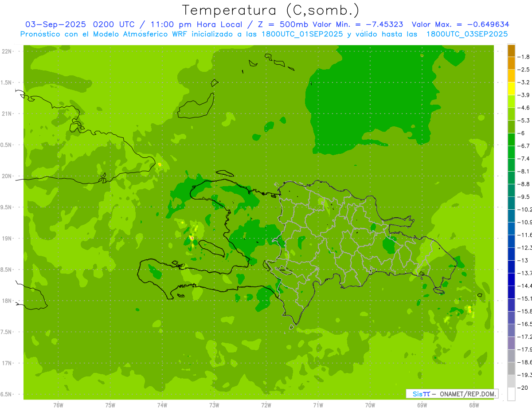Pick the yellow swatch between -3.2 and -3.9
532x411 pixels.
click(x=511, y=89)
